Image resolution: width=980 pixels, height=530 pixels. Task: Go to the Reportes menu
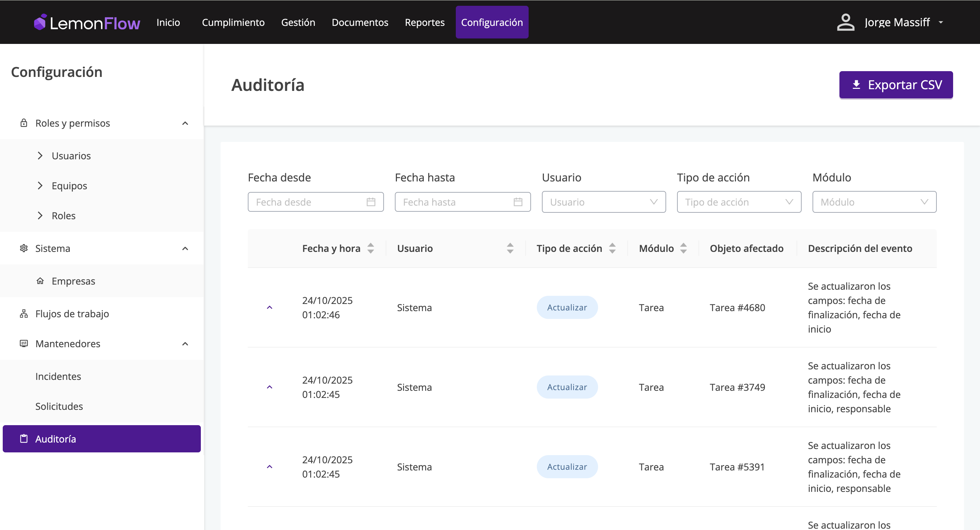[424, 22]
